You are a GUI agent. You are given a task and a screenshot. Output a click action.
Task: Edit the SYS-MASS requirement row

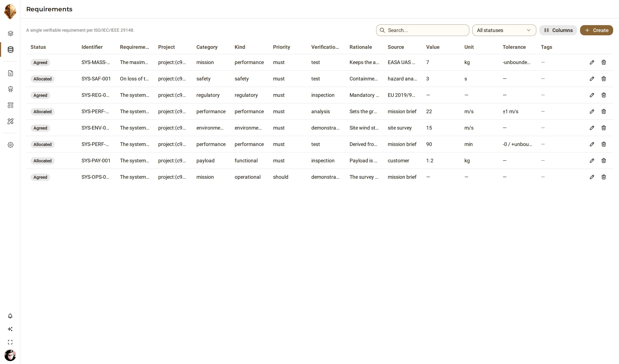tap(592, 62)
